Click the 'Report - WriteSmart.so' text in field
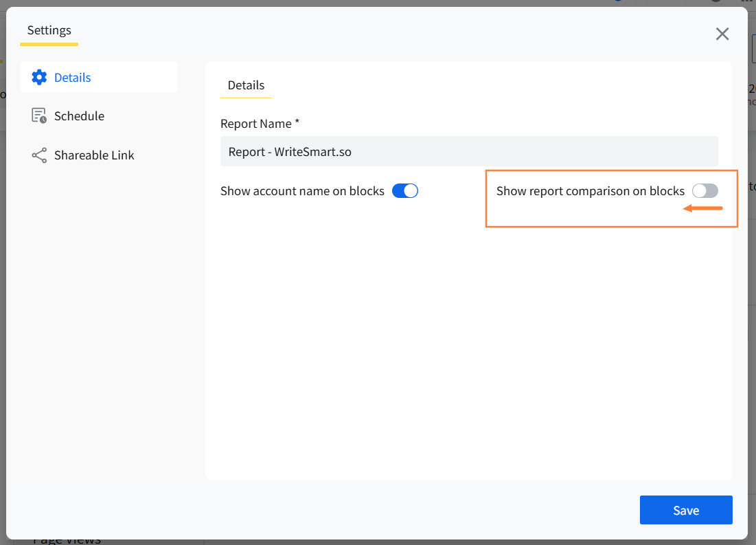Image resolution: width=756 pixels, height=545 pixels. pos(290,152)
